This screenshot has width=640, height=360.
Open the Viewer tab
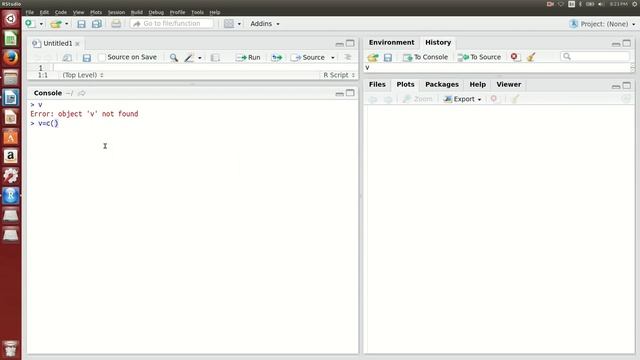click(x=509, y=84)
